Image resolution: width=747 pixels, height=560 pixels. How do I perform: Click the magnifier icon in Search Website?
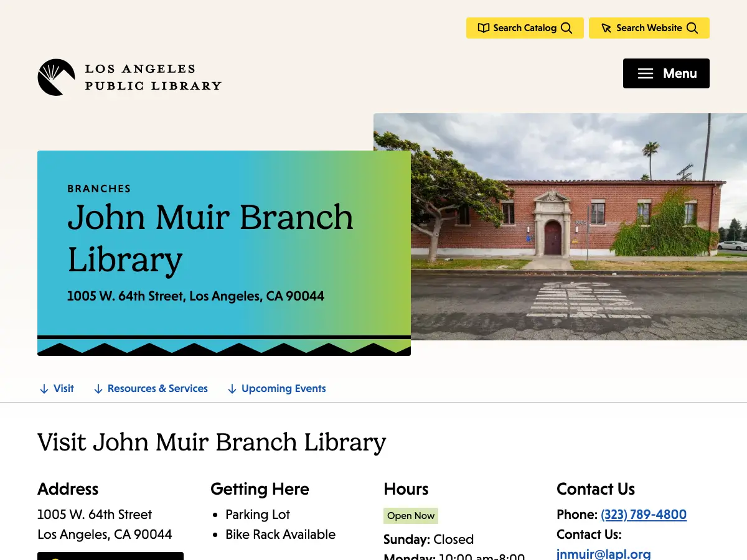pyautogui.click(x=692, y=28)
